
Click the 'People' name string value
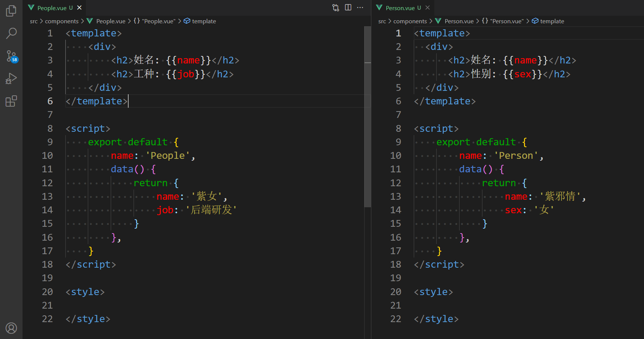tap(168, 156)
